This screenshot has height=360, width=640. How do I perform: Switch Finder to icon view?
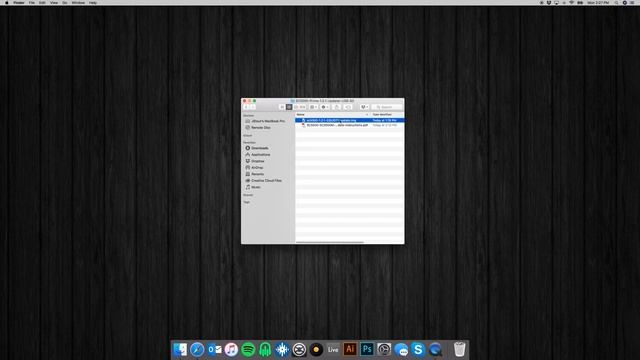[x=282, y=107]
